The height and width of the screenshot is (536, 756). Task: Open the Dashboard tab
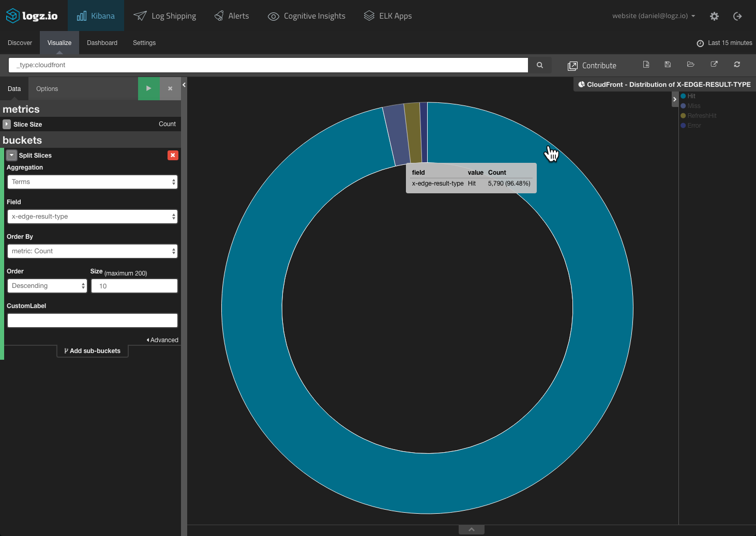click(102, 43)
